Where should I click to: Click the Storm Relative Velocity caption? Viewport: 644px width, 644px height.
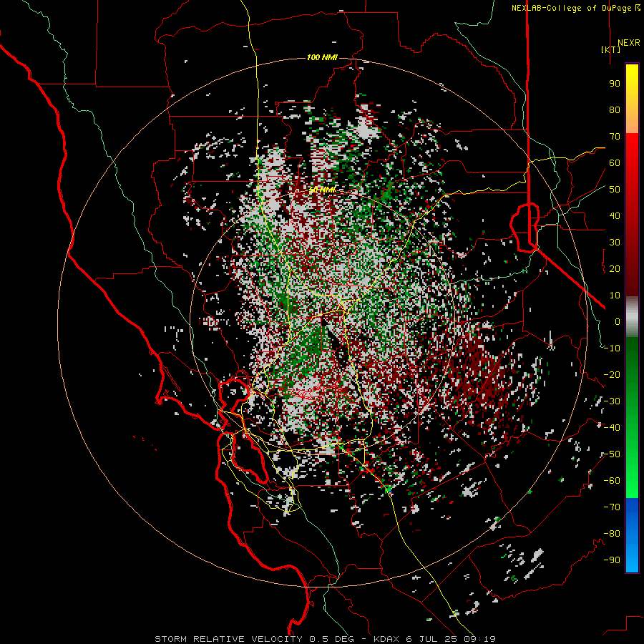pos(325,639)
